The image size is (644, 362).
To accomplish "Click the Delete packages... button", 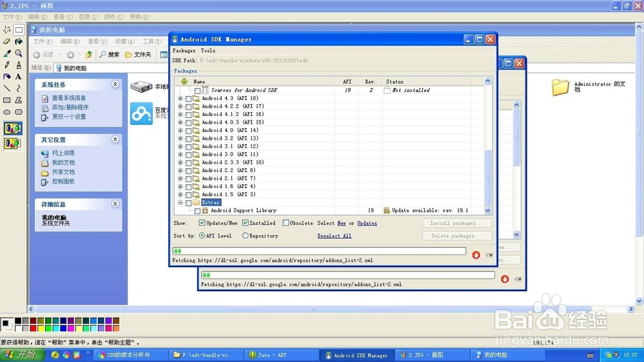I will [457, 236].
